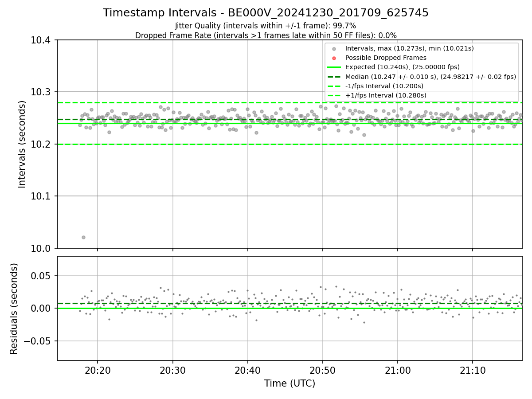Click the gray dot marker beside legend 'Intervals, max'

coord(334,49)
